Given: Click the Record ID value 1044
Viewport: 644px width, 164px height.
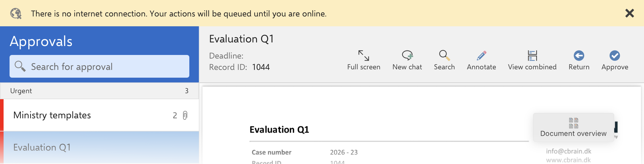Looking at the screenshot, I should pos(261,67).
